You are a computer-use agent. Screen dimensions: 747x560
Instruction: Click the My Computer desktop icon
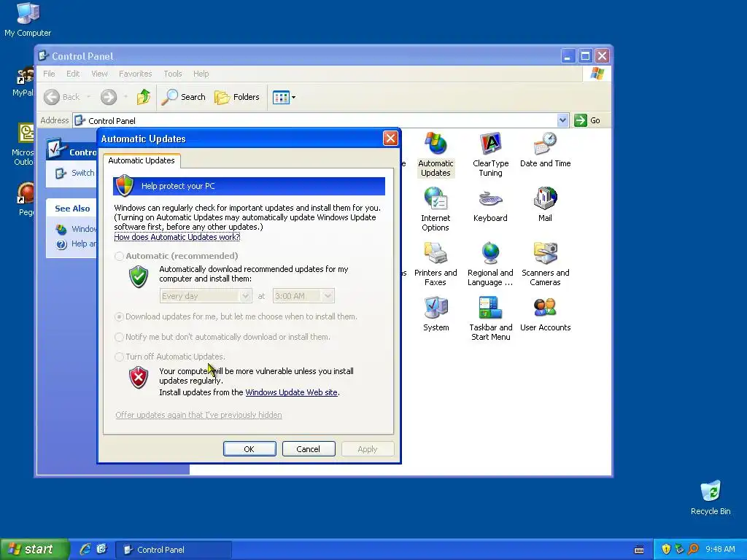pyautogui.click(x=28, y=19)
